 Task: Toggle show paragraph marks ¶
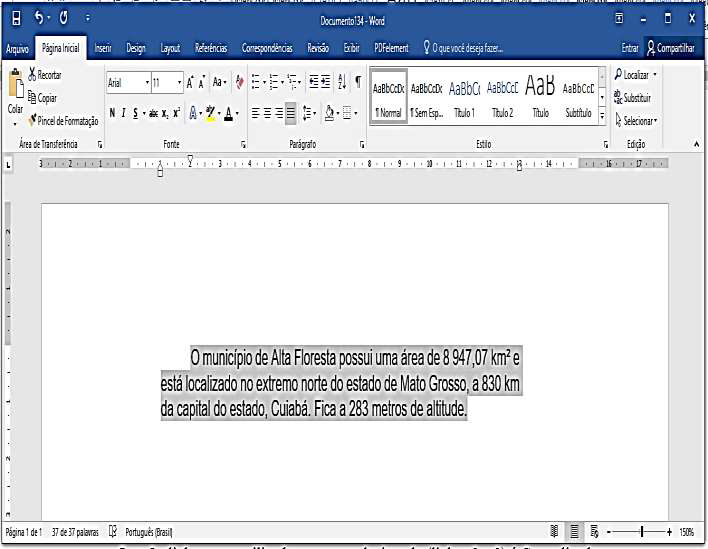coord(358,82)
